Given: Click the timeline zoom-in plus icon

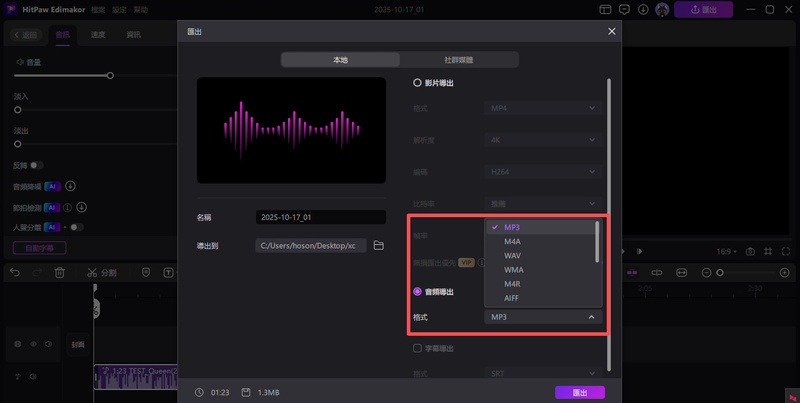Looking at the screenshot, I should coord(783,272).
